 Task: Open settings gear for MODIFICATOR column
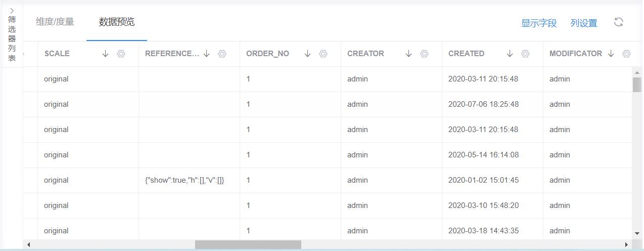tap(626, 54)
